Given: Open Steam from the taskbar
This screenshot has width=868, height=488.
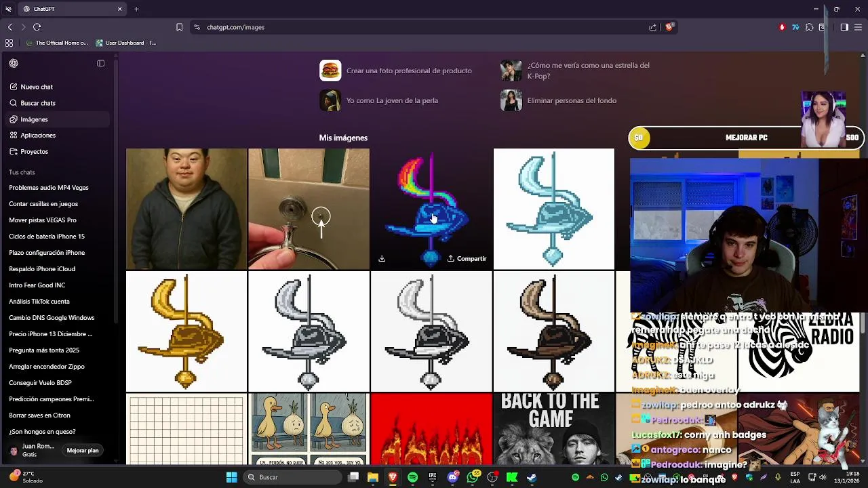Looking at the screenshot, I should pos(532,477).
